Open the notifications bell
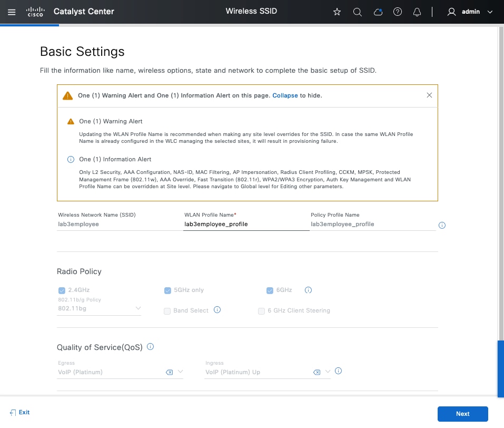This screenshot has height=428, width=504. [x=417, y=12]
